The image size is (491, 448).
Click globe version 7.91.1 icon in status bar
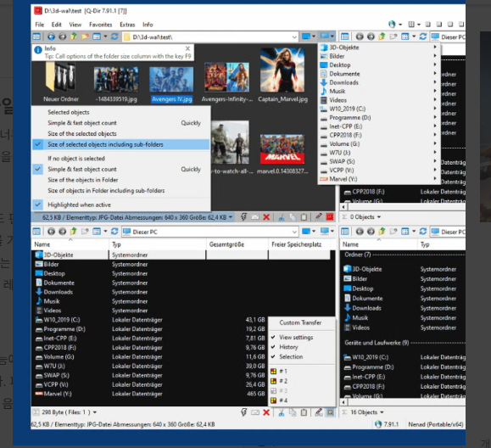tap(378, 424)
